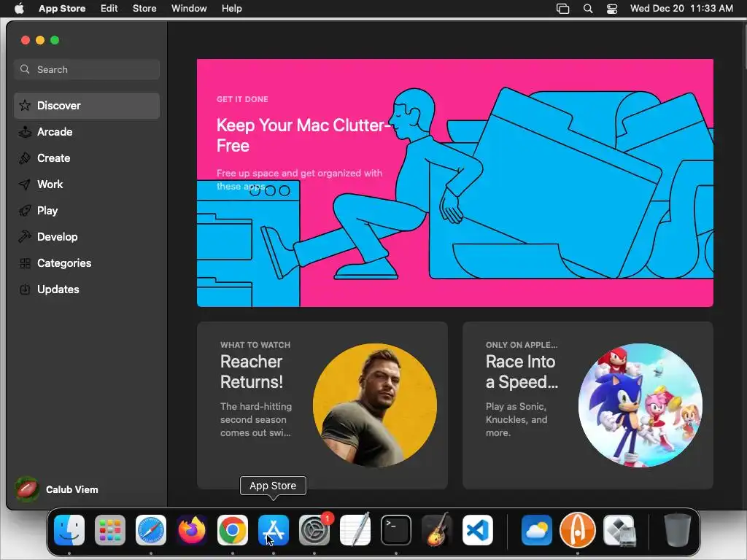Open Control Center in the menu bar
The width and height of the screenshot is (747, 560).
(x=612, y=9)
